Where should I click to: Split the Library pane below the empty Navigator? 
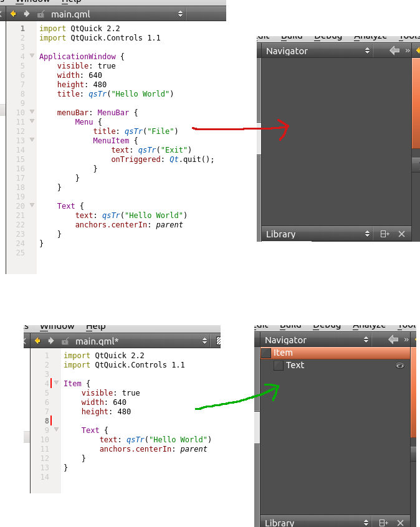pyautogui.click(x=384, y=234)
